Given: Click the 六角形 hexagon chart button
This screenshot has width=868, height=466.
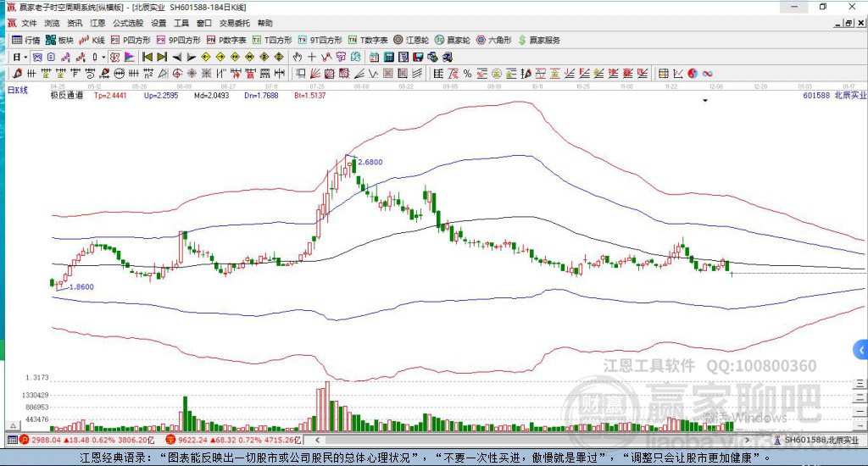Looking at the screenshot, I should (x=493, y=40).
